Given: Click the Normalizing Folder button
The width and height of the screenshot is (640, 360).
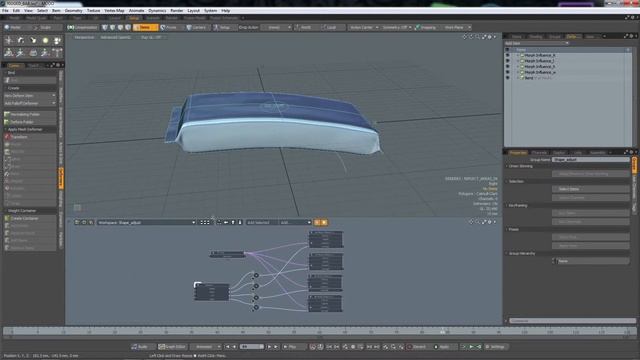Looking at the screenshot, I should point(30,115).
